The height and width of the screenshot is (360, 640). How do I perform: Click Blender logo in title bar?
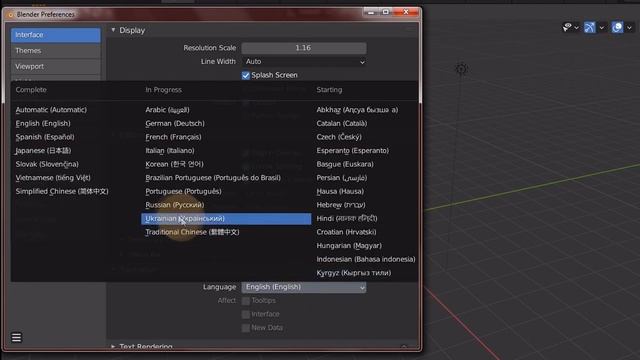pyautogui.click(x=11, y=15)
